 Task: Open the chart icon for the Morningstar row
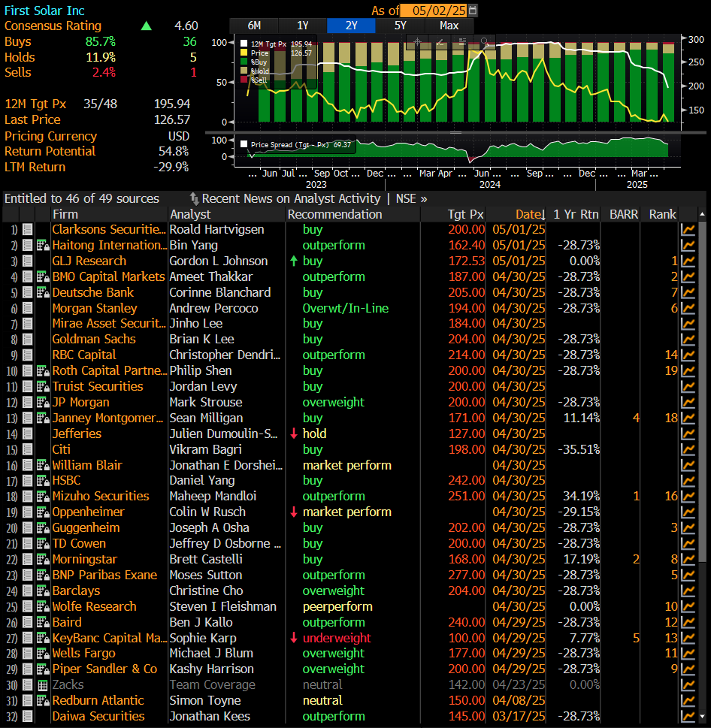[688, 559]
